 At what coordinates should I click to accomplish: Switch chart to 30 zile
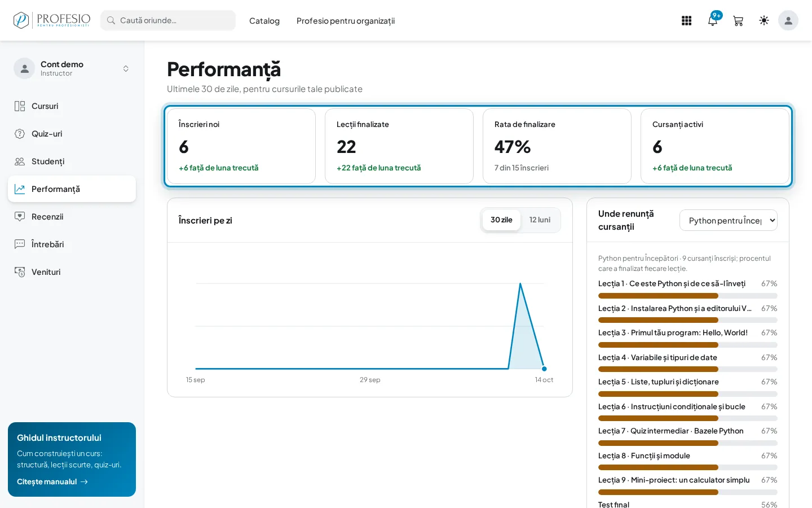[x=501, y=220]
